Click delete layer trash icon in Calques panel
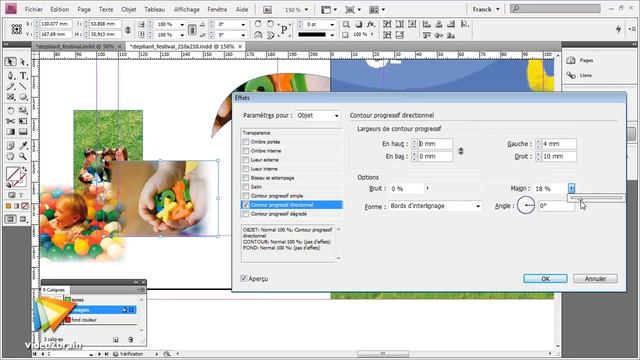The image size is (640, 360). [130, 340]
